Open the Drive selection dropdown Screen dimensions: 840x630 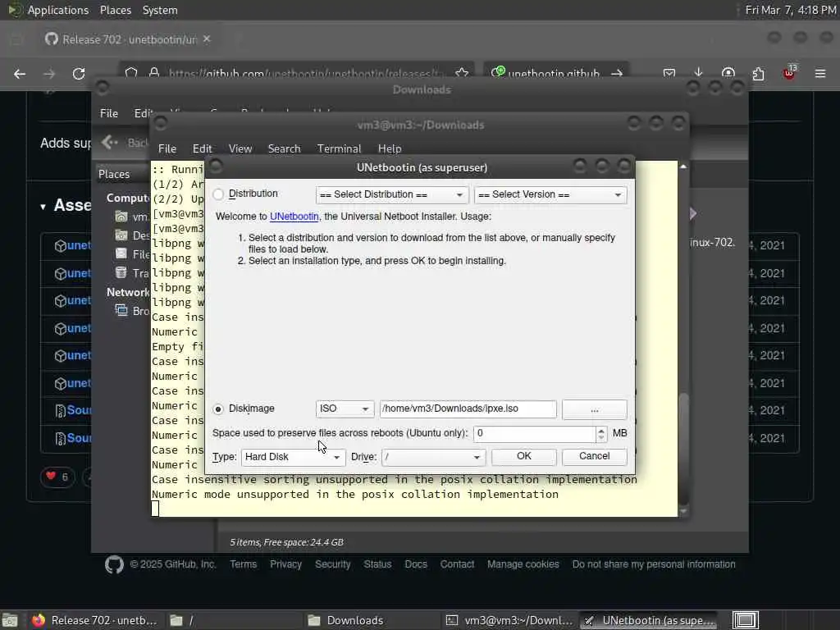pyautogui.click(x=433, y=457)
